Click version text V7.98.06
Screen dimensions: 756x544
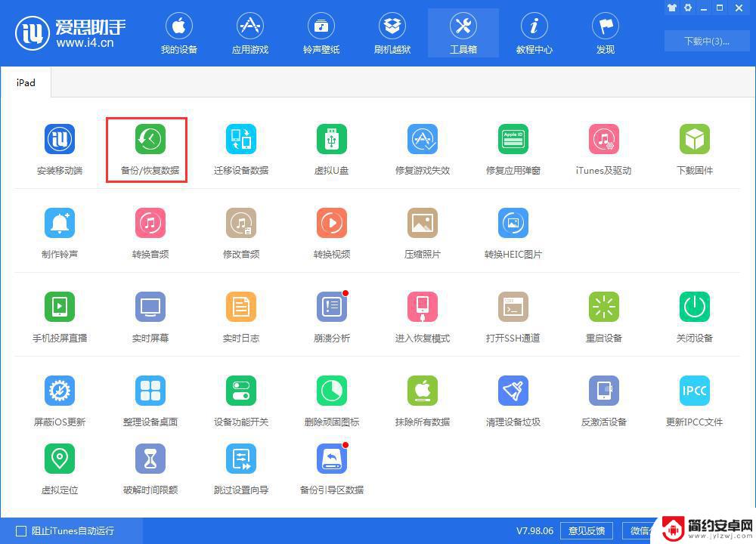(534, 531)
